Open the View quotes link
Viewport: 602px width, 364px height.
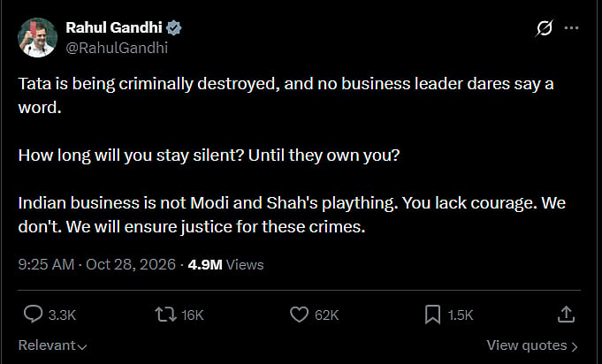[x=532, y=345]
